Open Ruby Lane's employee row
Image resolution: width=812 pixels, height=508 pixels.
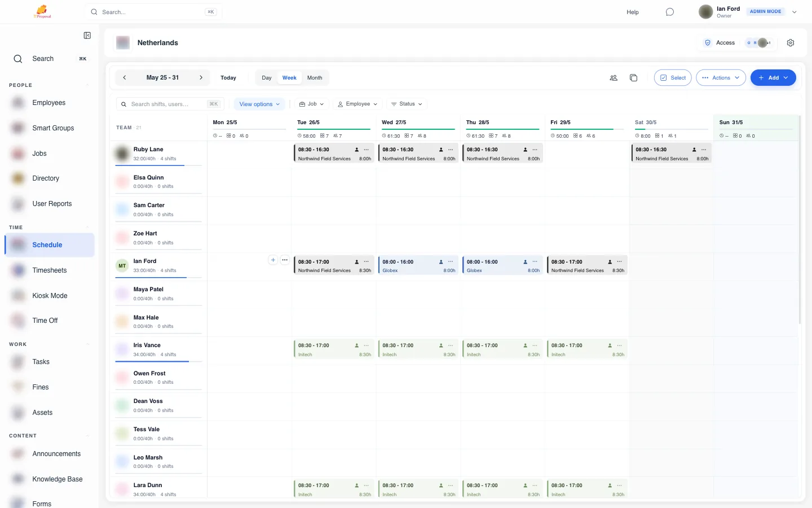[x=158, y=154]
